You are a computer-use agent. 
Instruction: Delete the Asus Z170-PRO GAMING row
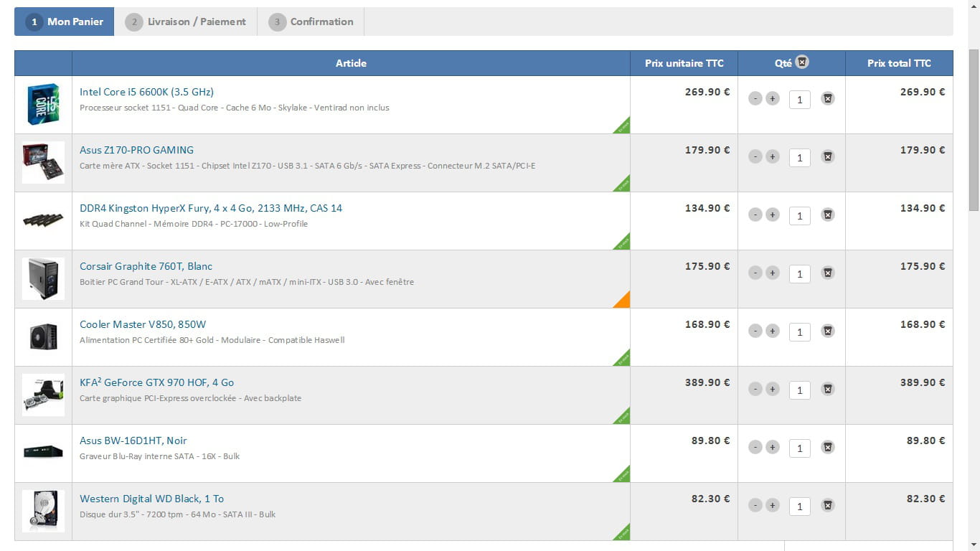pyautogui.click(x=827, y=156)
